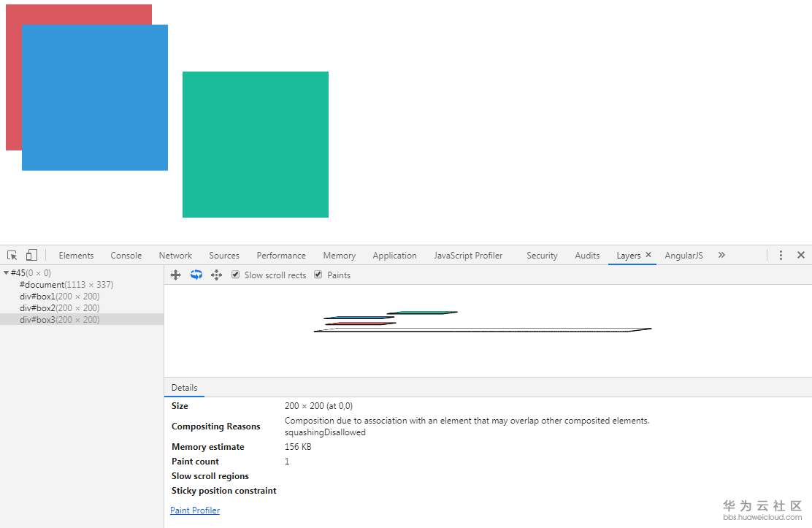Toggle the Paints checkbox

(318, 275)
